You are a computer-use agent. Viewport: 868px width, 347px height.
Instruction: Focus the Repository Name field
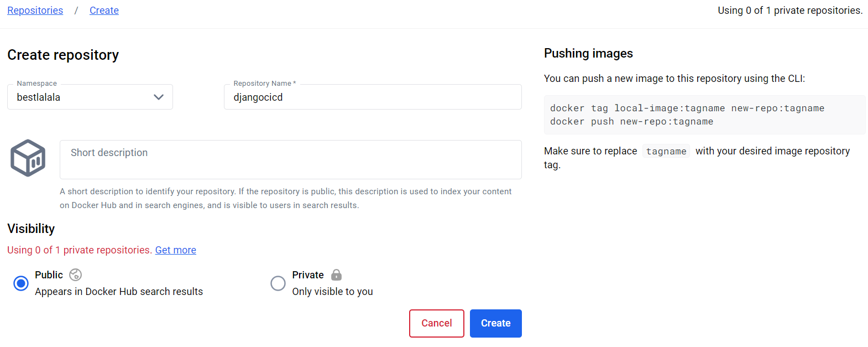pos(373,97)
